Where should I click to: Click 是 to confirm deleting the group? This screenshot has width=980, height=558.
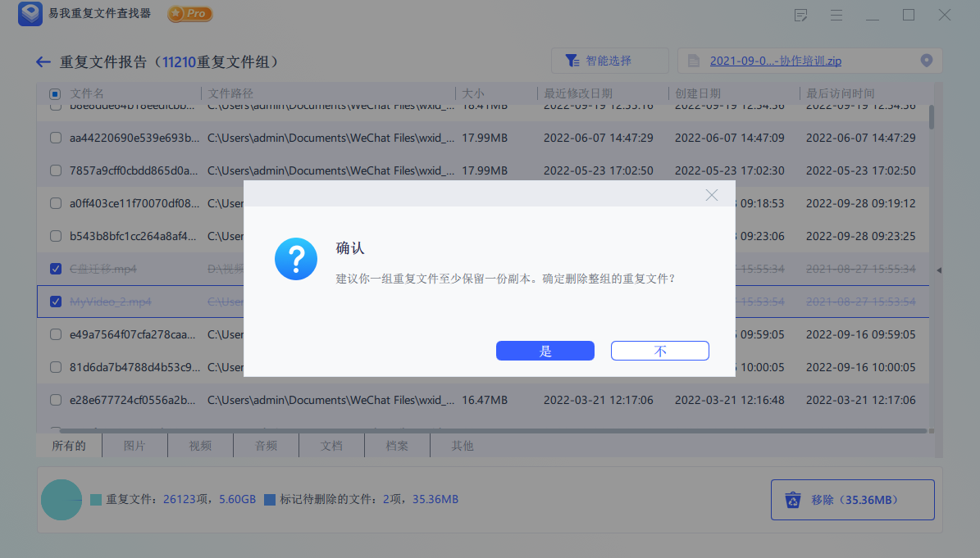[x=545, y=350]
